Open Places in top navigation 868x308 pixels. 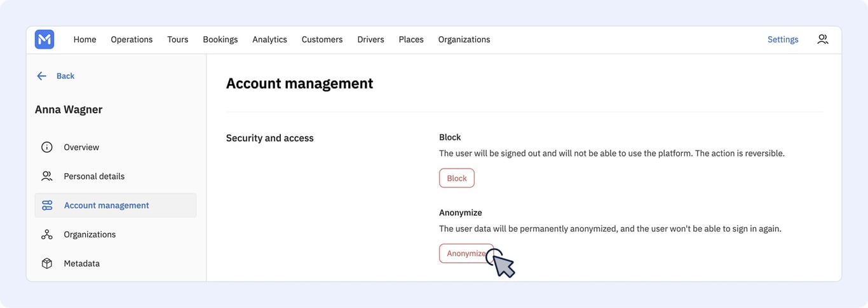click(411, 39)
